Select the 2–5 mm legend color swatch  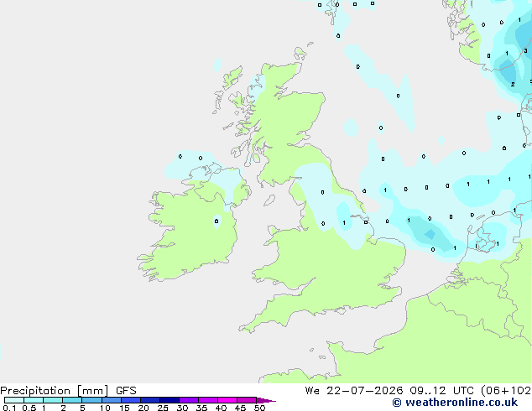point(72,400)
